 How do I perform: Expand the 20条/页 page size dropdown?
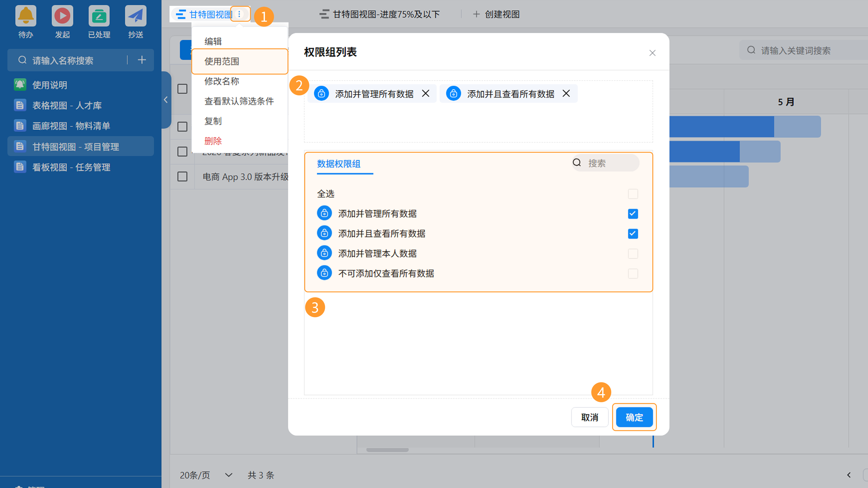click(x=229, y=475)
